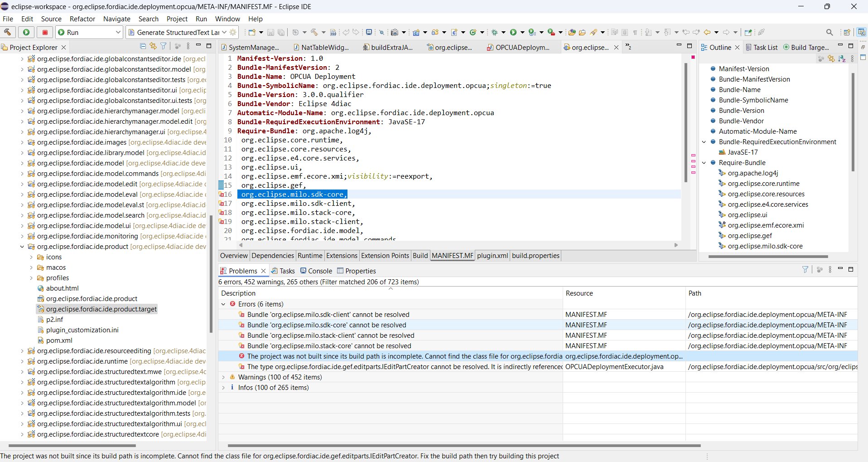Click the Open Perspective icon
868x462 pixels.
point(846,32)
